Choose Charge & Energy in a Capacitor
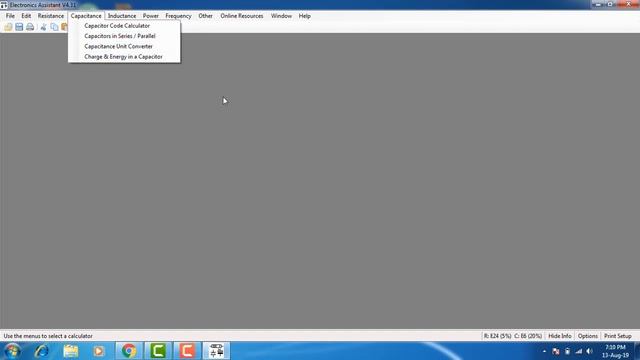Image resolution: width=640 pixels, height=360 pixels. point(124,57)
